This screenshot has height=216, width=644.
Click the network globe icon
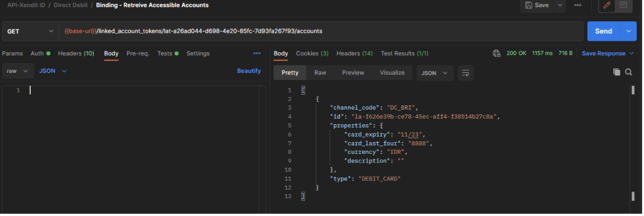[497, 53]
